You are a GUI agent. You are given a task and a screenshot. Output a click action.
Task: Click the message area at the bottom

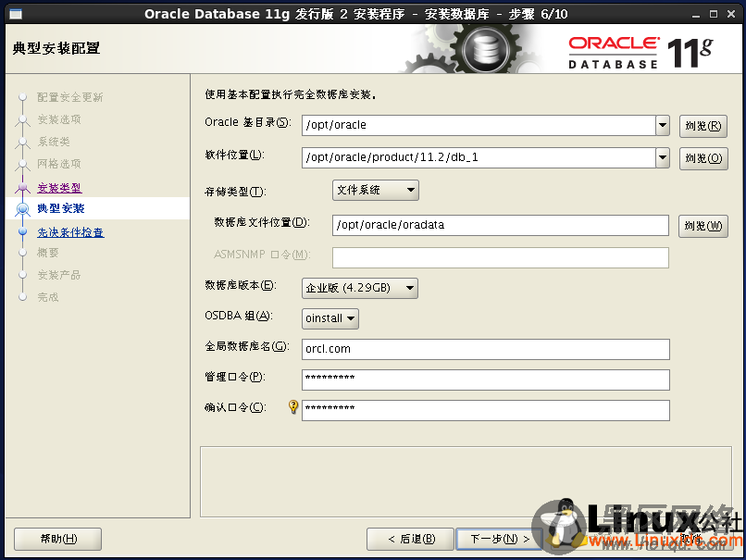466,481
